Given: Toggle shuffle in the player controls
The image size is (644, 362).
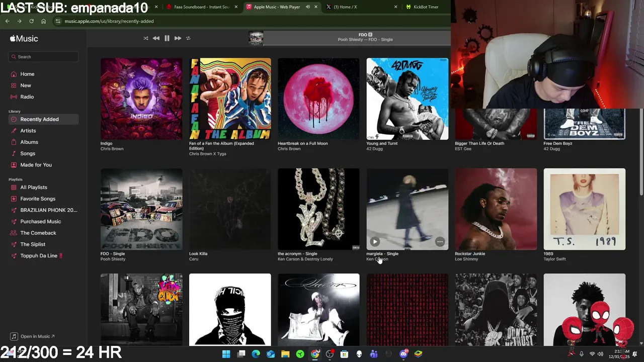Looking at the screenshot, I should click(146, 38).
